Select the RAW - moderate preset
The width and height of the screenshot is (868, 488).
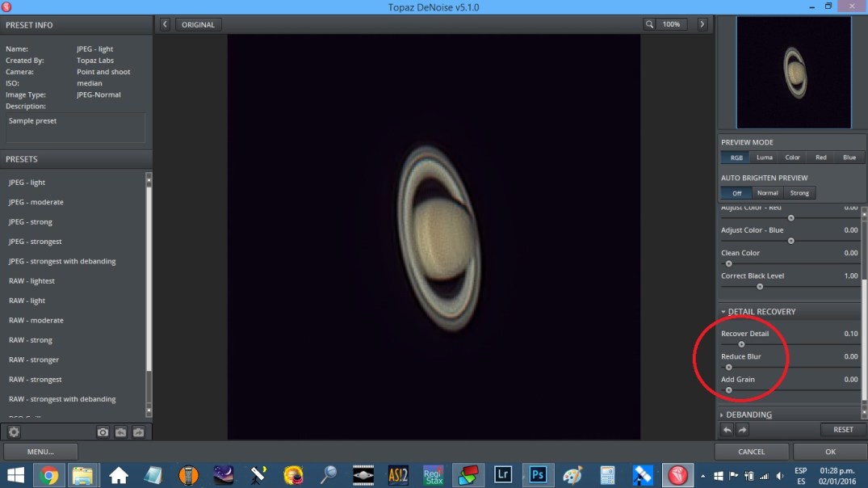coord(36,321)
